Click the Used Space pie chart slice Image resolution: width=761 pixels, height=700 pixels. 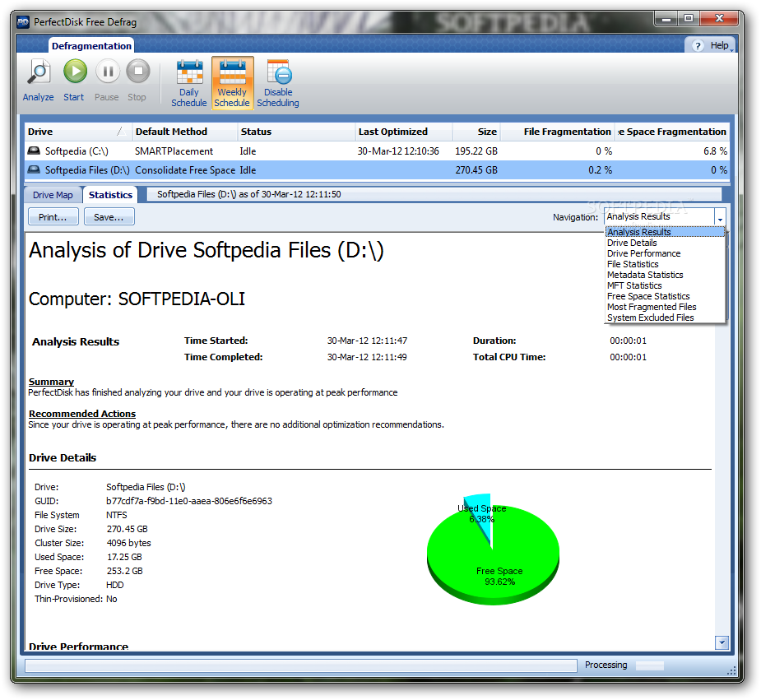coord(481,517)
